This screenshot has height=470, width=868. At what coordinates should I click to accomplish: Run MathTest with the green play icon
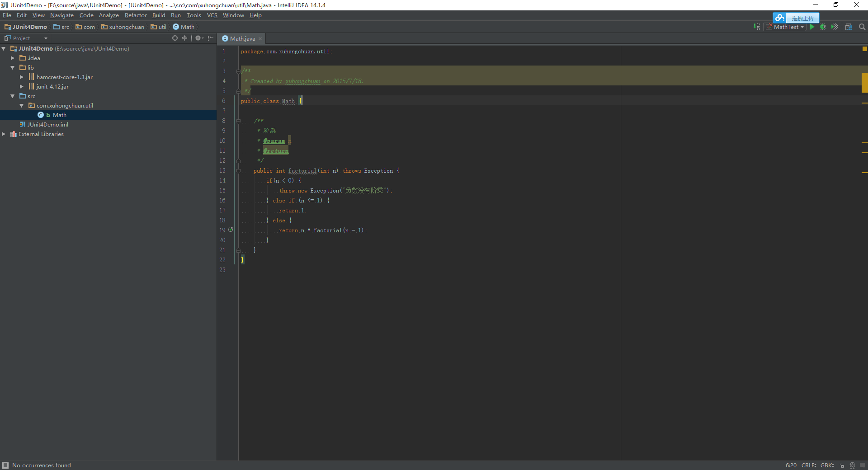click(812, 27)
